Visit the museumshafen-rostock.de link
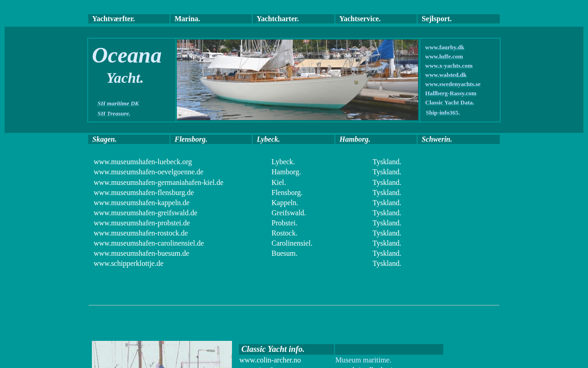Screen dimensions: 588x368 pyautogui.click(x=141, y=233)
